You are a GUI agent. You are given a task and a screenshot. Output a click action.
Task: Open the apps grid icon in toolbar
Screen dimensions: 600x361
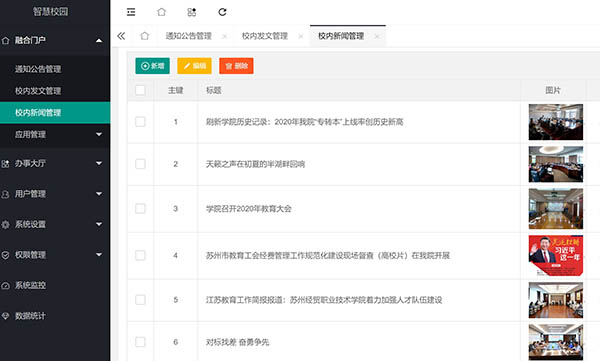192,12
